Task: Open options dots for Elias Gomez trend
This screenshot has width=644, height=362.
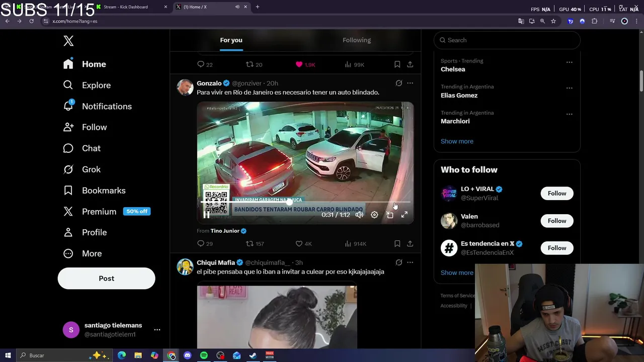Action: (569, 88)
